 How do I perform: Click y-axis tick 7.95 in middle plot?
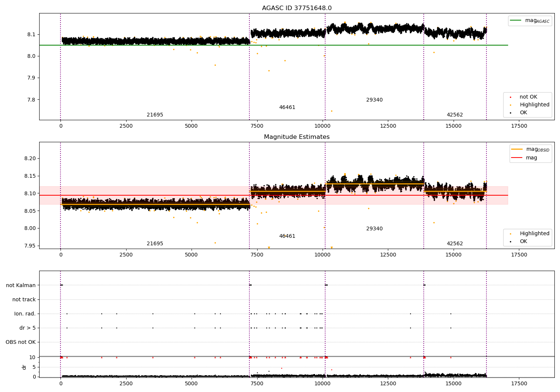[x=29, y=246]
